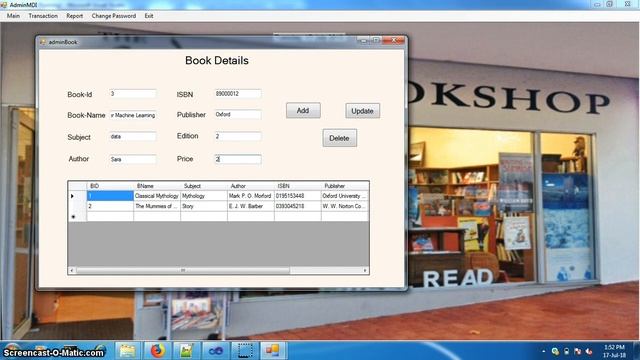Select the BID cell with value 2
This screenshot has height=360, width=640.
click(110, 206)
